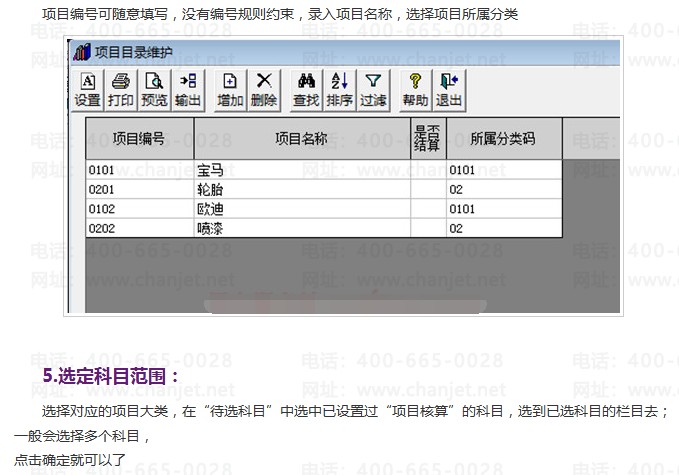This screenshot has width=679, height=475.
Task: Click category code 02 in 轮胎 row
Action: click(x=504, y=189)
